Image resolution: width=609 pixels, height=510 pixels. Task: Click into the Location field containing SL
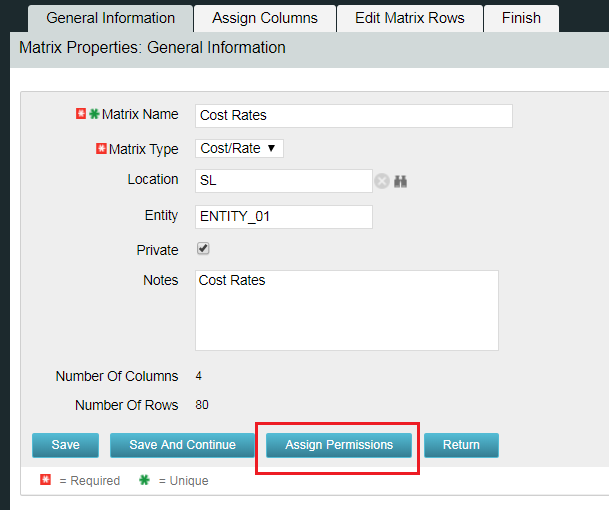(284, 181)
